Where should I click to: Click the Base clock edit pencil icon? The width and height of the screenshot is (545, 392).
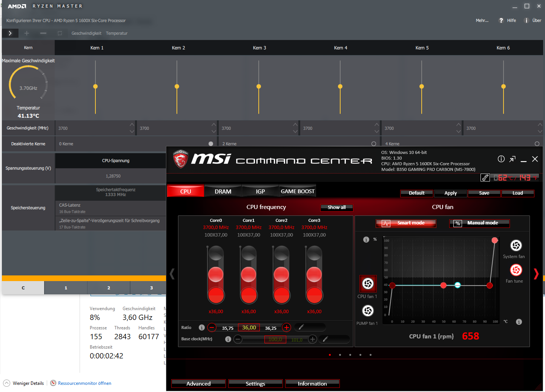point(325,339)
